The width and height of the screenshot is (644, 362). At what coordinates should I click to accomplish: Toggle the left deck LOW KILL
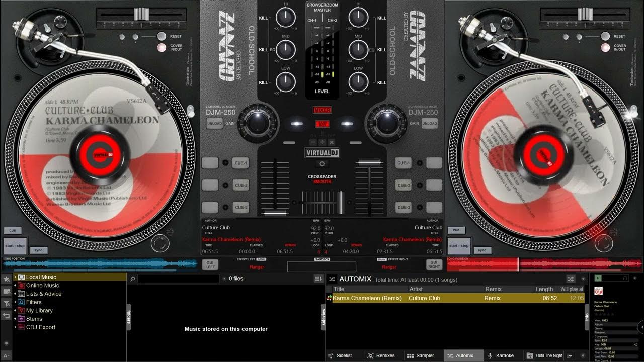[263, 82]
